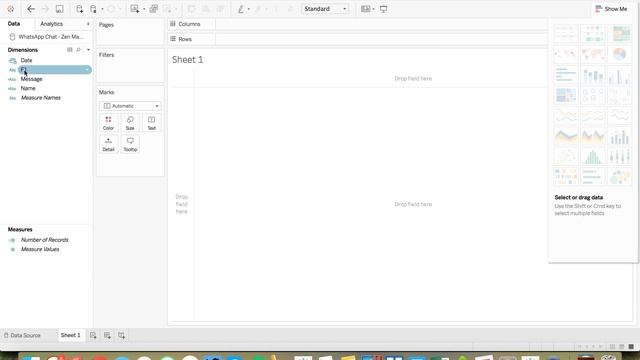This screenshot has height=360, width=640.
Task: Click the New Story tab icon at bottom
Action: tap(122, 336)
